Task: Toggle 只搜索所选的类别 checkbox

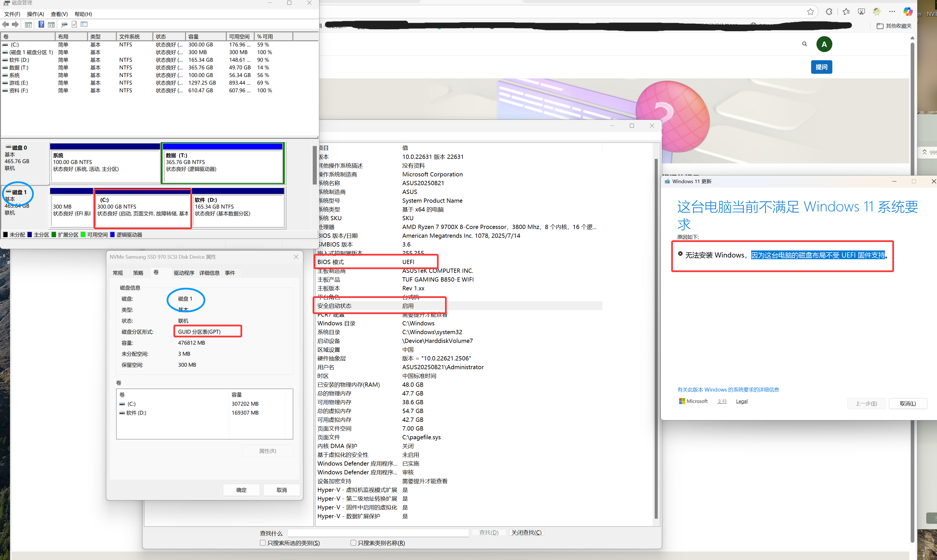Action: tap(263, 543)
